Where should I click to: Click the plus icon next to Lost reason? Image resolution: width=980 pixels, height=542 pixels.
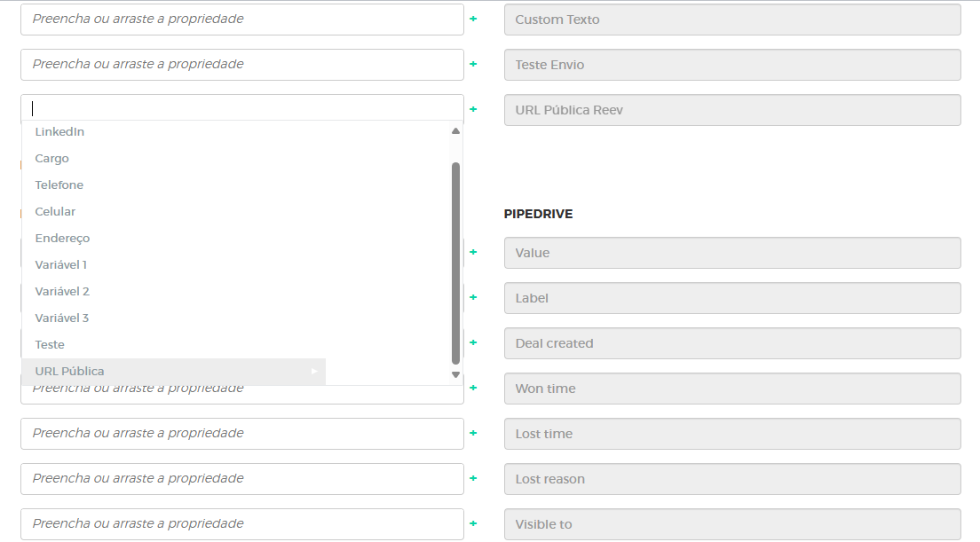pyautogui.click(x=473, y=478)
